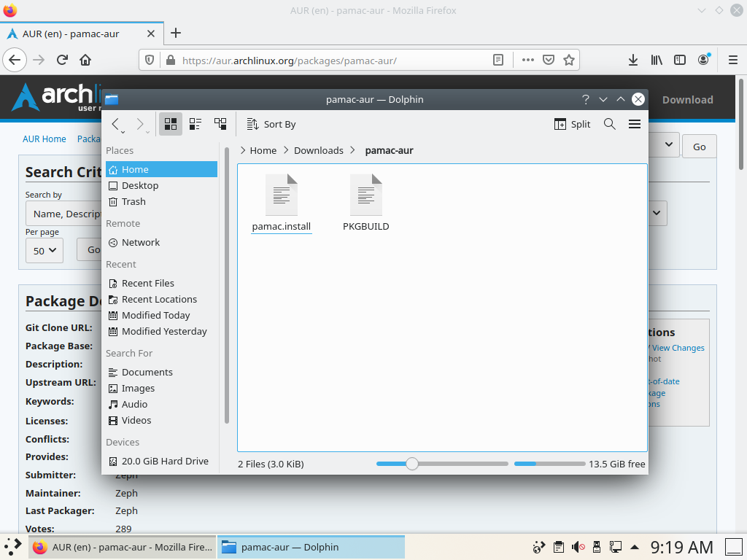Click Downloads in the breadcrumb path
The width and height of the screenshot is (747, 560).
[318, 150]
